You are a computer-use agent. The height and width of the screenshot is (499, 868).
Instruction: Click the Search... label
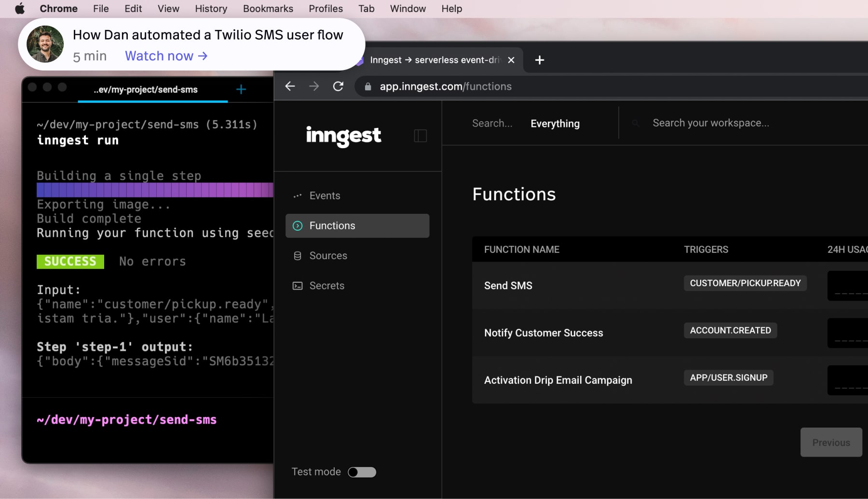coord(492,123)
